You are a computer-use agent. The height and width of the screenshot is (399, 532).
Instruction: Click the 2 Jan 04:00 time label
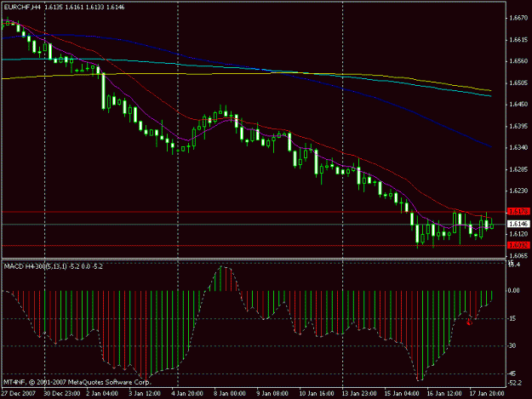[102, 394]
